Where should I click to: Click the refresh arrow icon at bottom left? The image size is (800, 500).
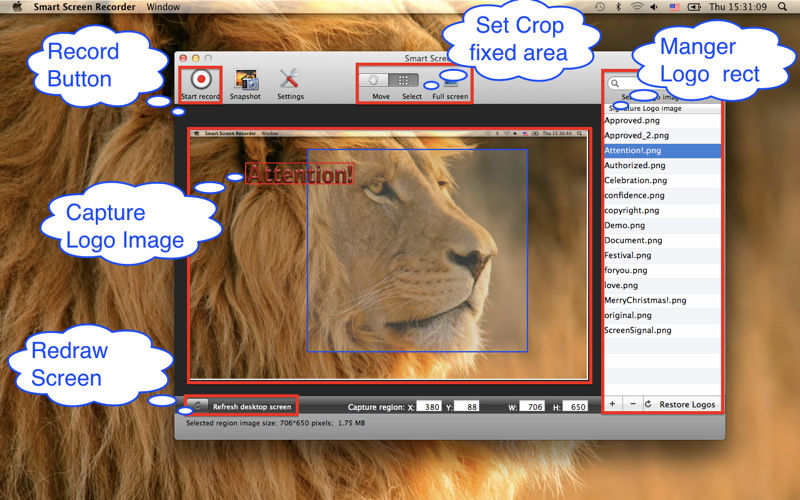(198, 406)
